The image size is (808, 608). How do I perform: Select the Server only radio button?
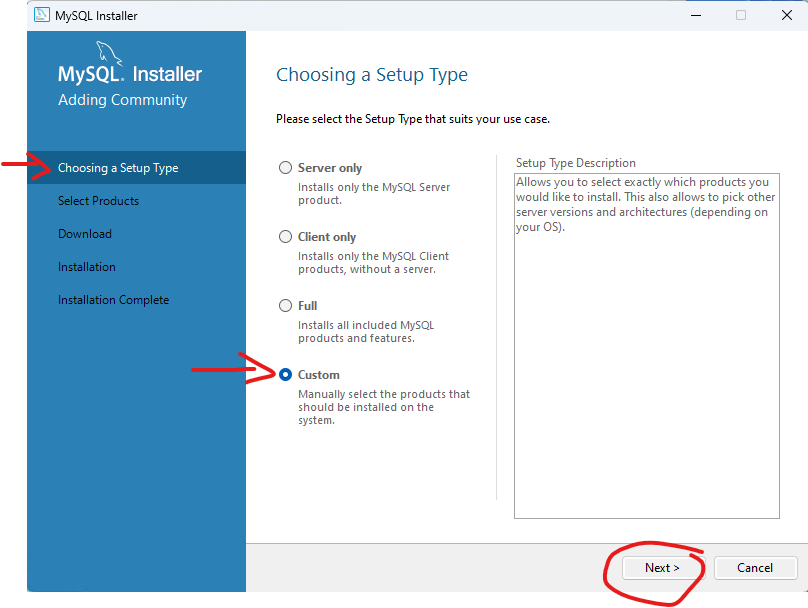[x=285, y=168]
